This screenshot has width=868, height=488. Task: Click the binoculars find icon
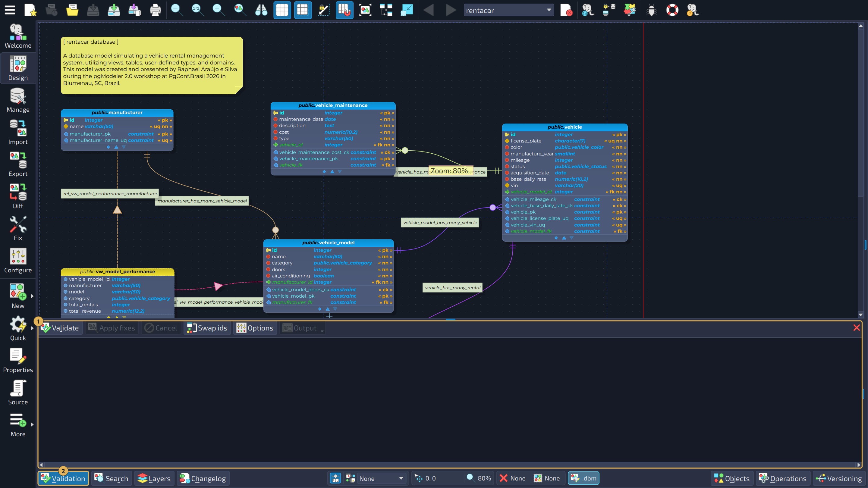261,10
